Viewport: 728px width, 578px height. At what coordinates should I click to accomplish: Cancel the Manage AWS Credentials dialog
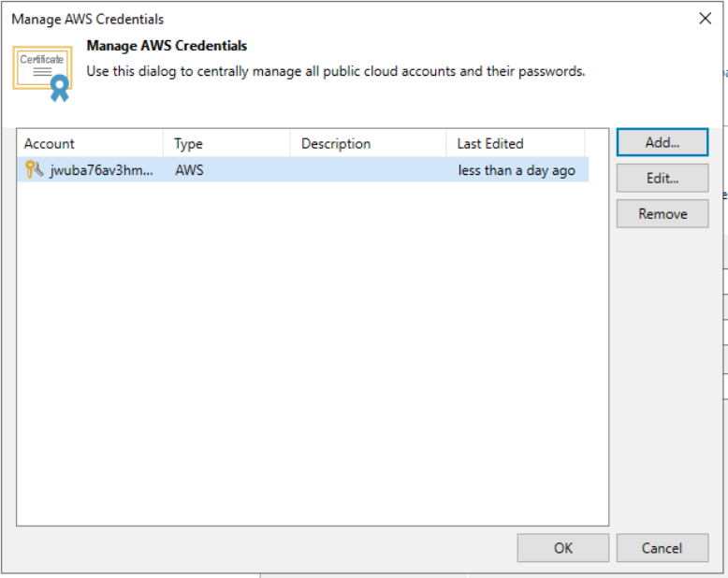point(662,548)
